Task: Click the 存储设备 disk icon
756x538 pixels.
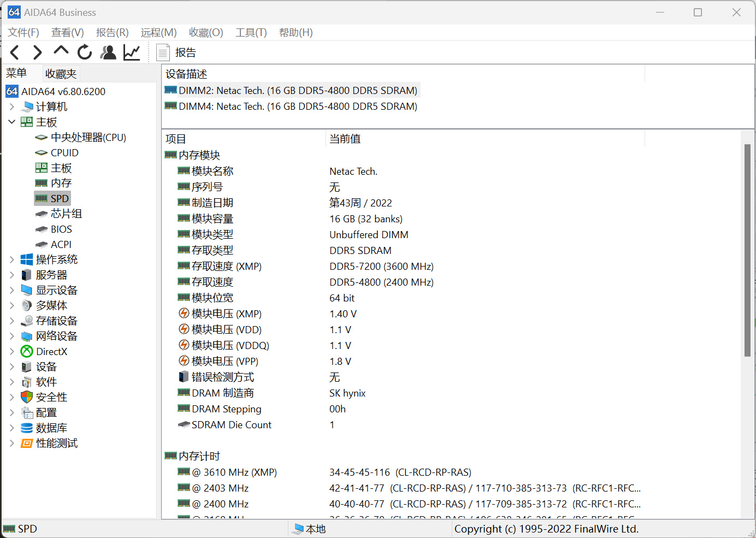Action: (27, 321)
